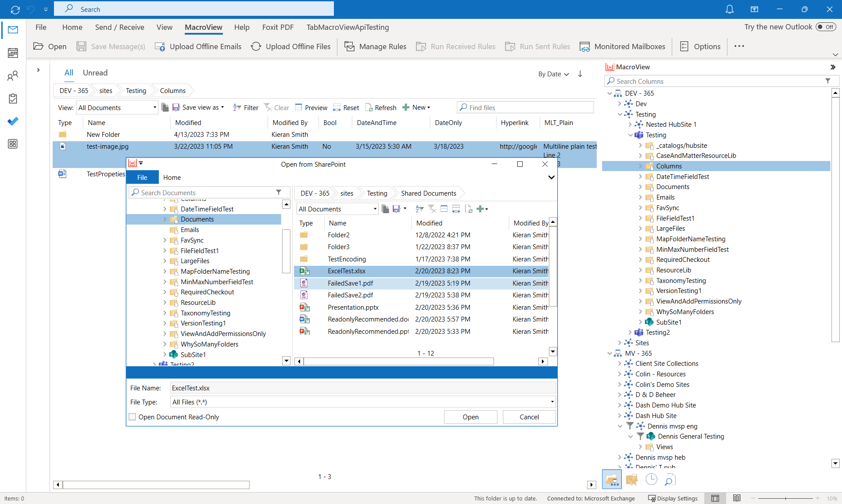Expand the Testing2 node in MacroView tree
The width and height of the screenshot is (842, 504).
(x=630, y=332)
